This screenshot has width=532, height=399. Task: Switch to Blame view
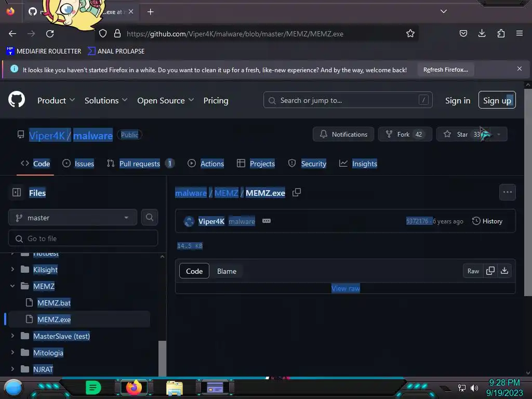tap(227, 271)
